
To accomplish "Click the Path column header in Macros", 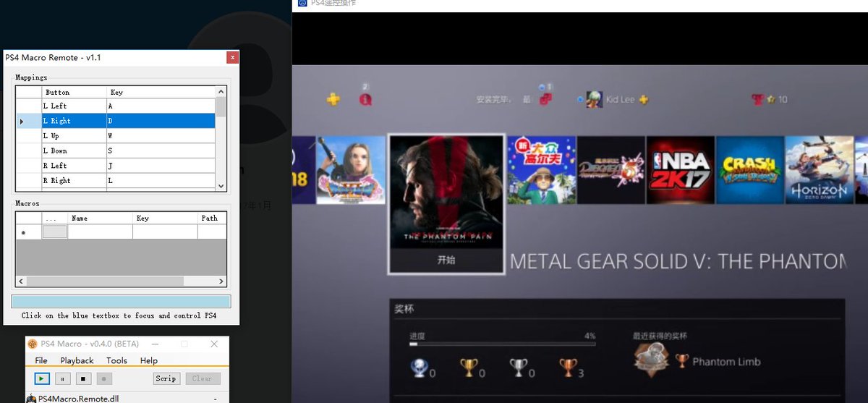I will pyautogui.click(x=212, y=218).
